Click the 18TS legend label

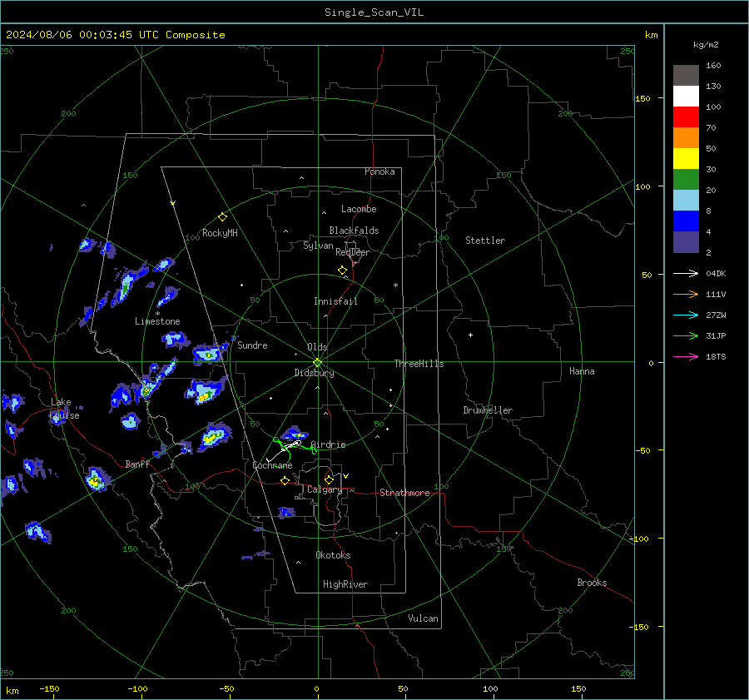click(716, 356)
